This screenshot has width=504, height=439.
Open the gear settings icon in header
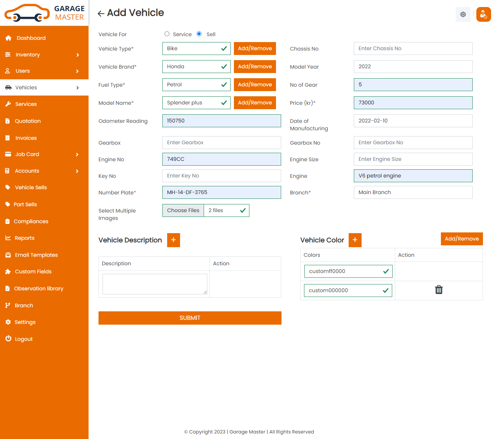(463, 14)
